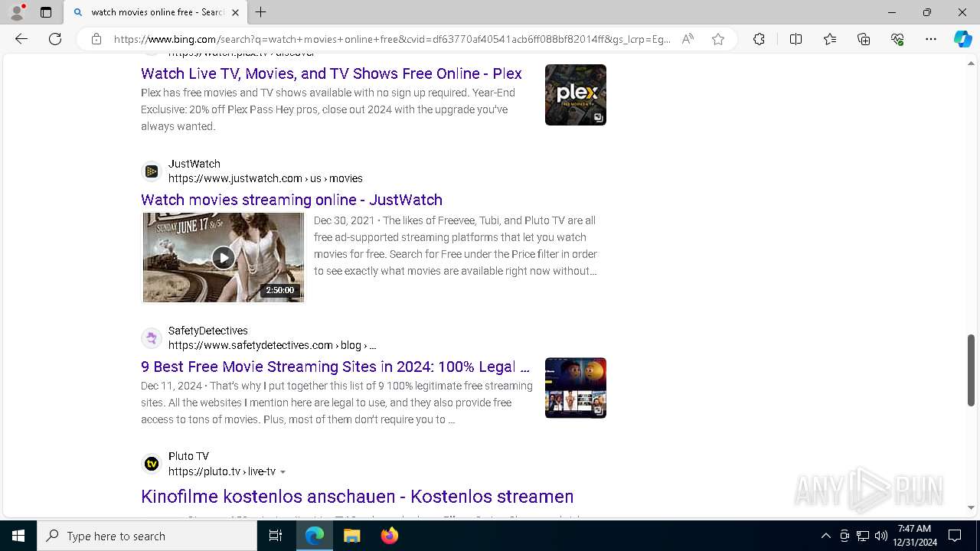Click the Pluto TV site name text
980x551 pixels.
point(188,456)
